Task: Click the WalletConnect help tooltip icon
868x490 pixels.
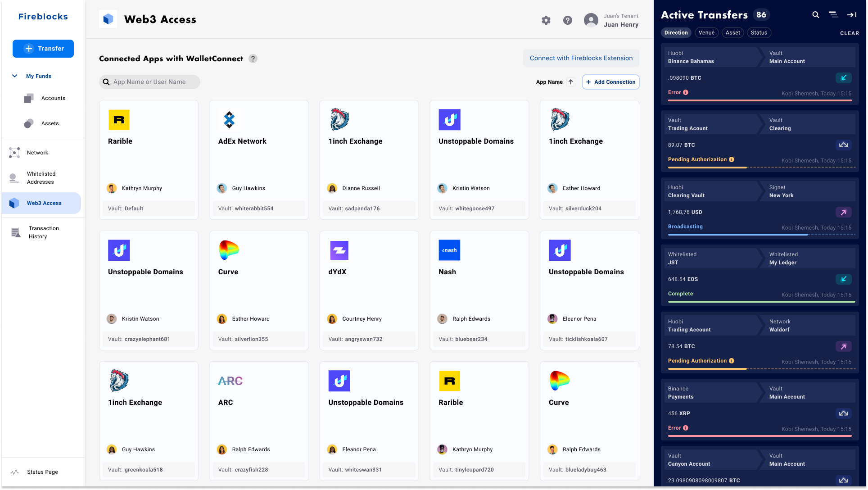Action: (x=253, y=59)
